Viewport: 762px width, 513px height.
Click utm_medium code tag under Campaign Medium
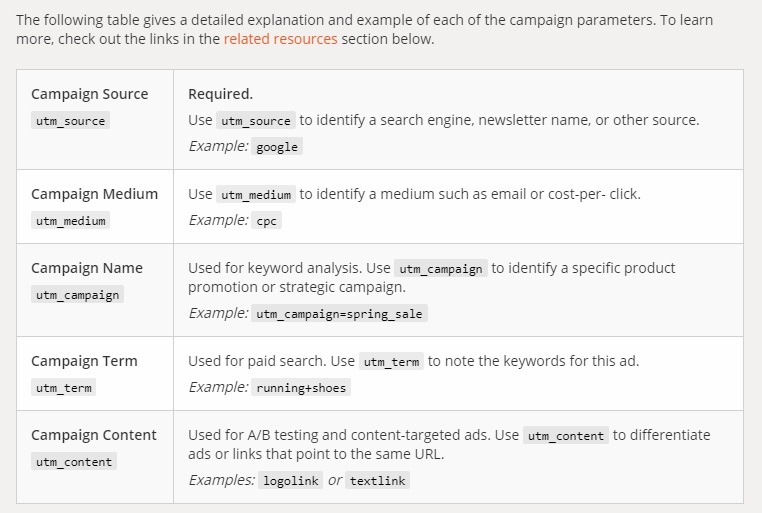coord(70,221)
